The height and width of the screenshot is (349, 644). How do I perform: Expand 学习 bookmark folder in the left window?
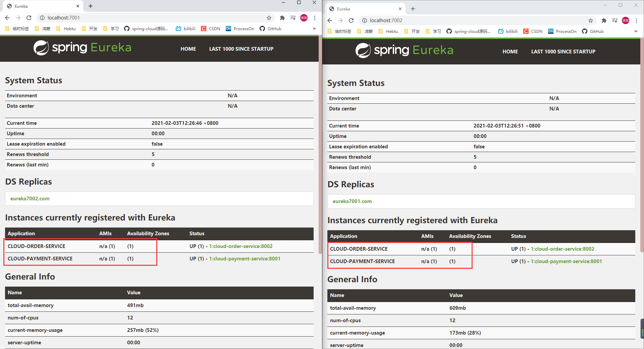point(111,29)
